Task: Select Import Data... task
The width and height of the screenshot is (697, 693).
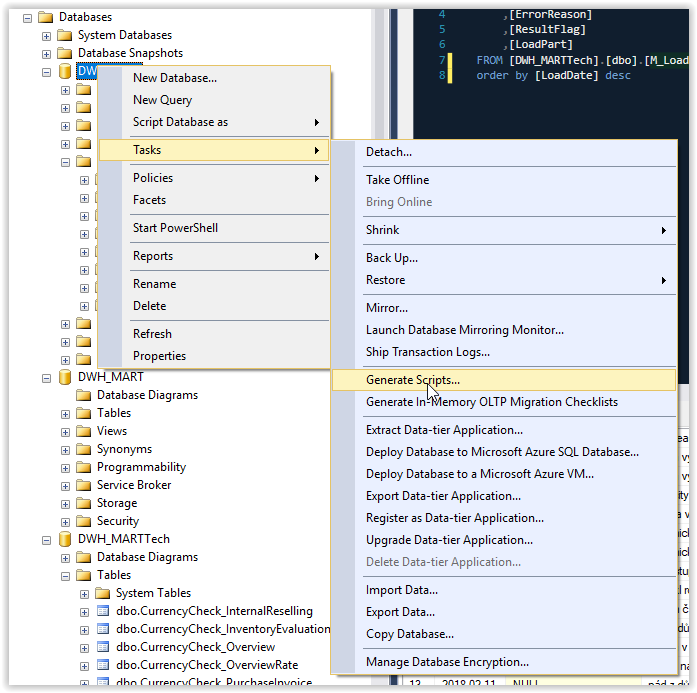Action: click(504, 590)
